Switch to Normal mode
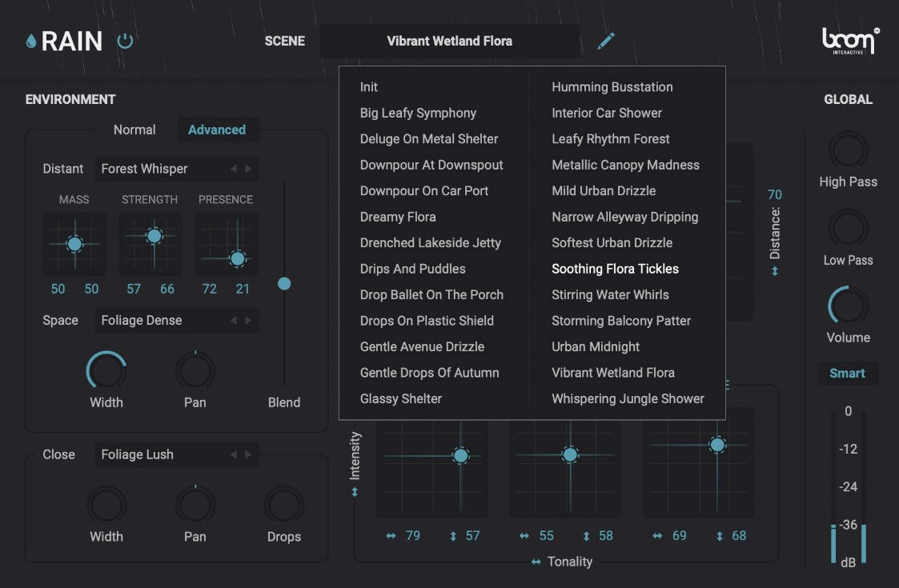 (x=134, y=129)
